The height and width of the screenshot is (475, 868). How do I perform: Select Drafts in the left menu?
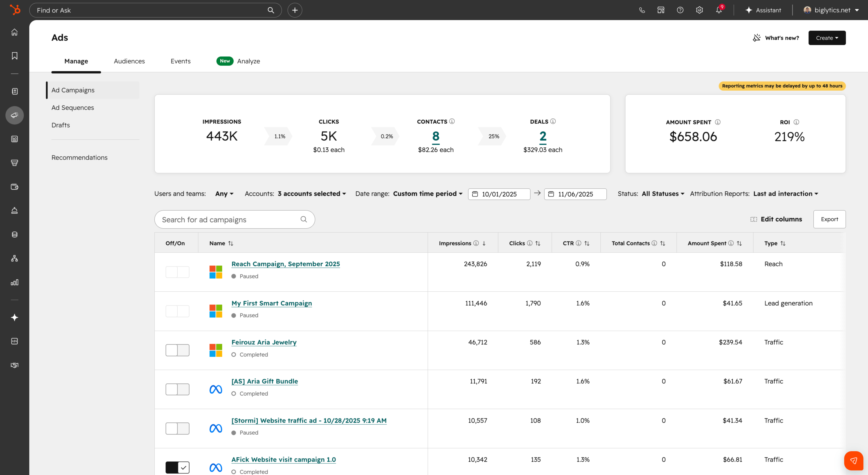click(x=61, y=125)
